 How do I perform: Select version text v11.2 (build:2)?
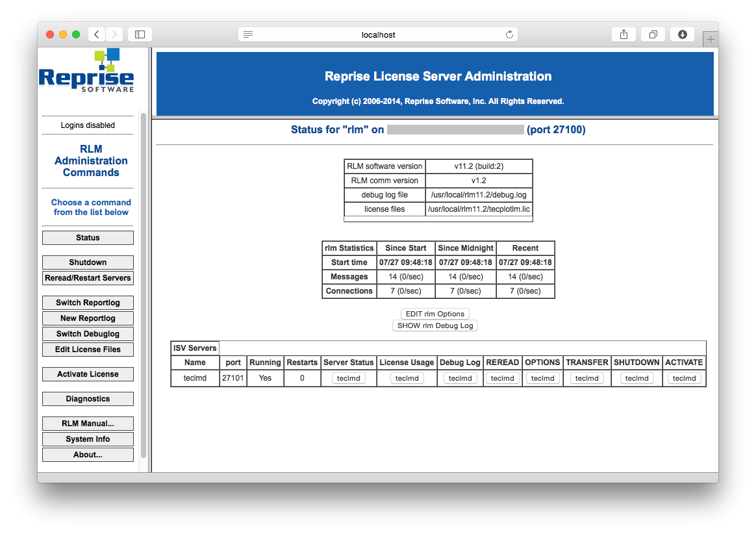click(479, 166)
